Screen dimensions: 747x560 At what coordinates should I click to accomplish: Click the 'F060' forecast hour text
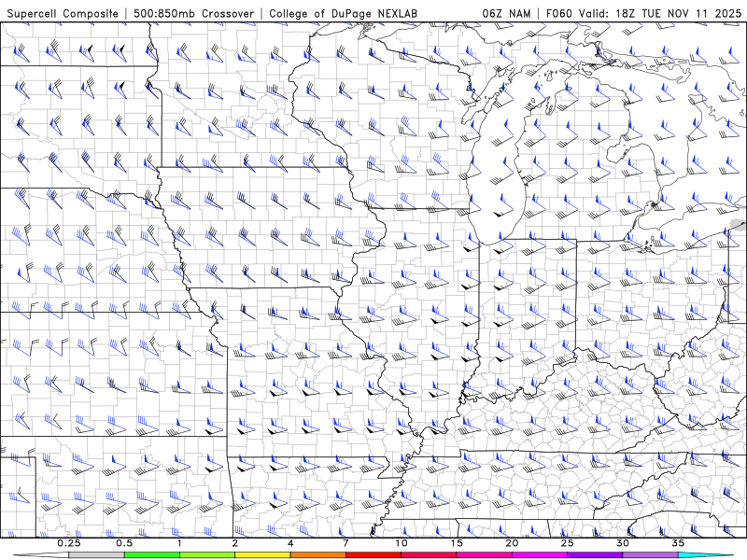558,13
